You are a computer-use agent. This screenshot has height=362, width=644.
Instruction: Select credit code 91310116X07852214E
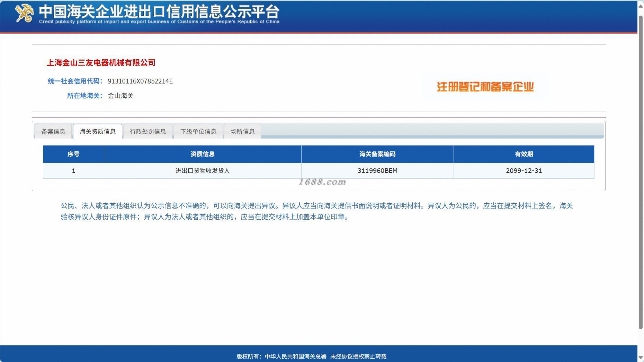point(140,81)
